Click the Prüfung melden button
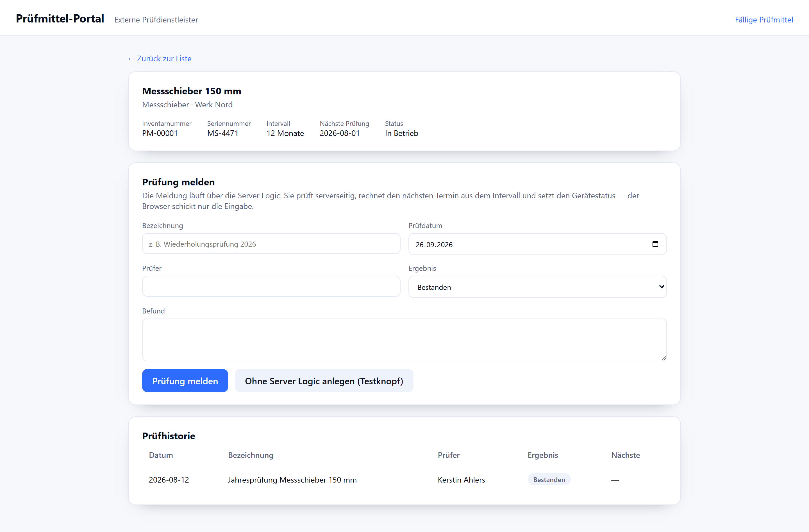809x532 pixels. 185,381
